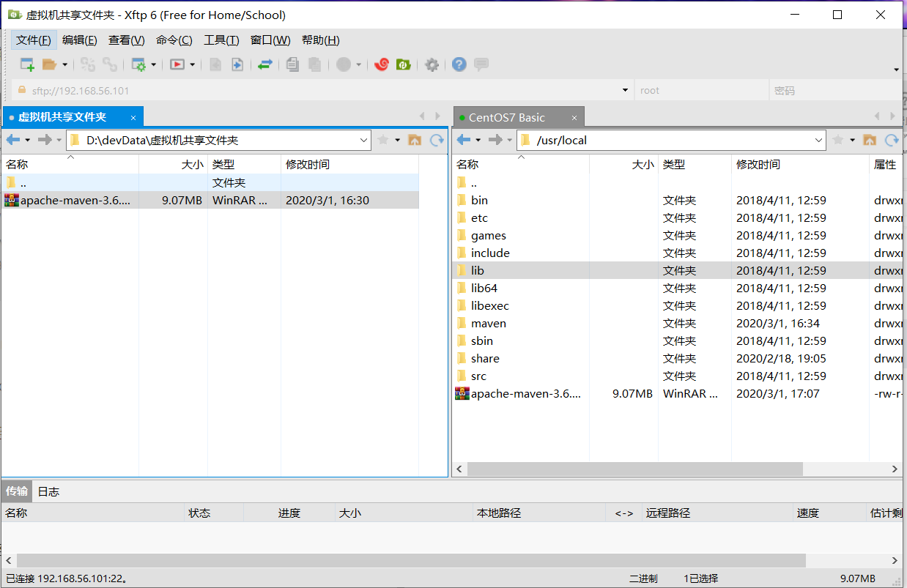Open the 窗口(W) menu

(270, 40)
